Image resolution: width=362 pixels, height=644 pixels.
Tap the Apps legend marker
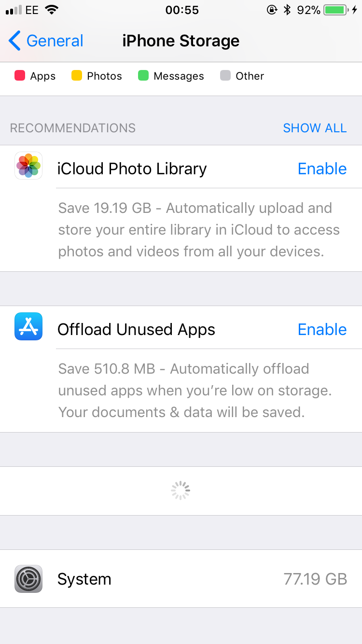point(21,76)
